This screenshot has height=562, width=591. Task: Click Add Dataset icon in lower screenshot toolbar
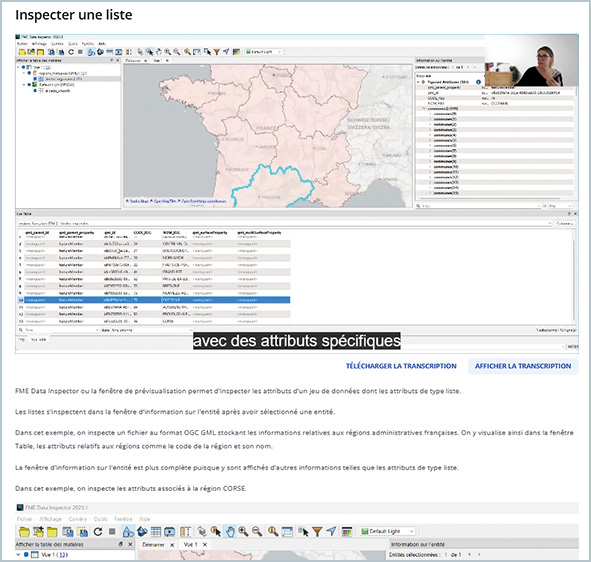pos(38,532)
